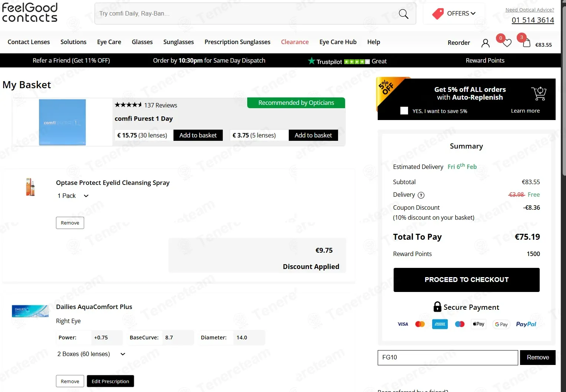Screen dimensions: 566x392
Task: Remove the FG10 coupon code
Action: 537,357
